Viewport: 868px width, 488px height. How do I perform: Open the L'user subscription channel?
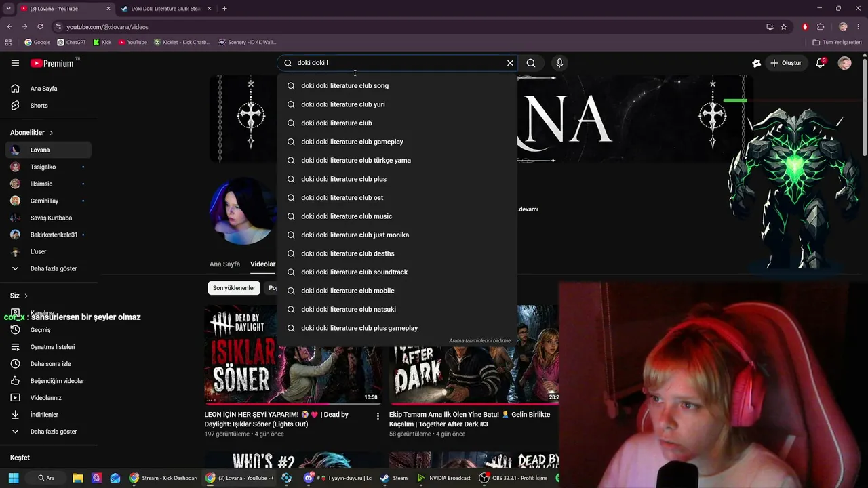pos(48,251)
